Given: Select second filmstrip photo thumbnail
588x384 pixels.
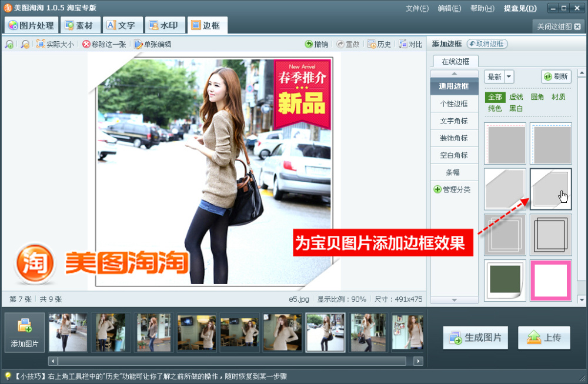Looking at the screenshot, I should pyautogui.click(x=111, y=333).
